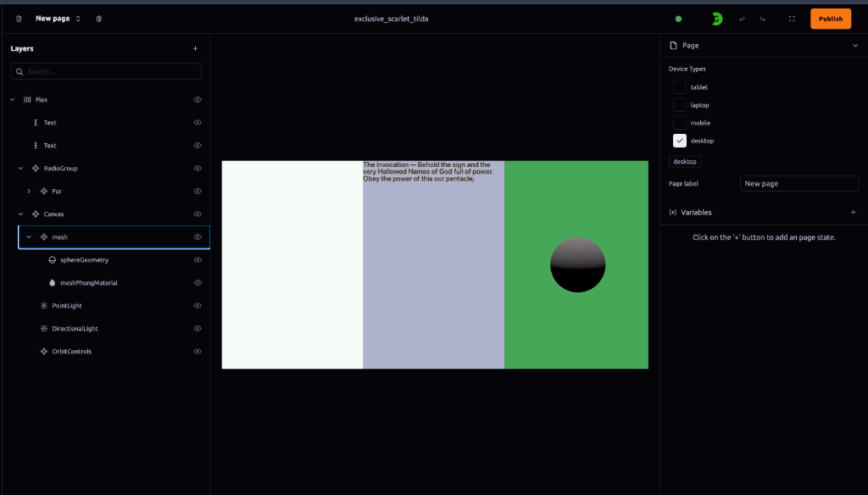Click the Publish button
Image resolution: width=868 pixels, height=495 pixels.
[x=830, y=19]
